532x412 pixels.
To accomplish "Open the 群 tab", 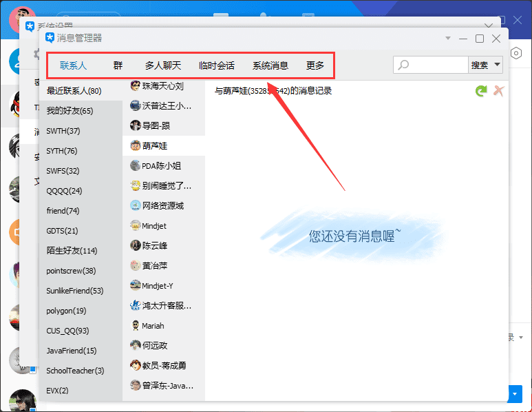I will click(118, 65).
